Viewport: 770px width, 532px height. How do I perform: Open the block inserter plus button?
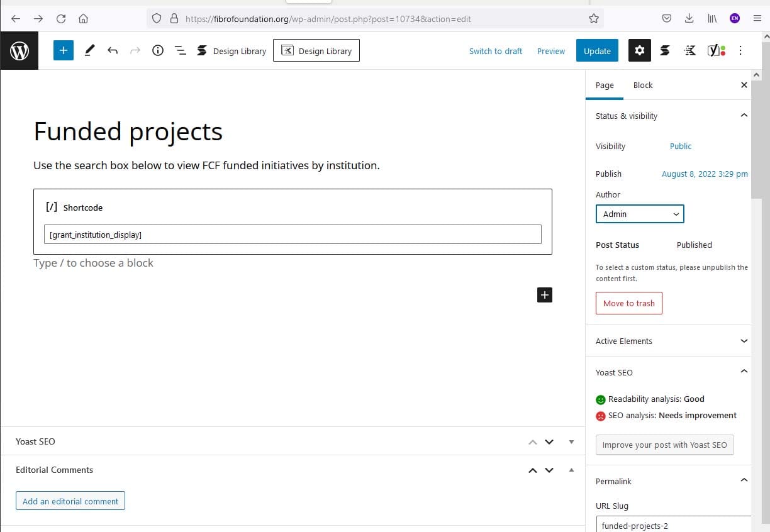(x=64, y=50)
